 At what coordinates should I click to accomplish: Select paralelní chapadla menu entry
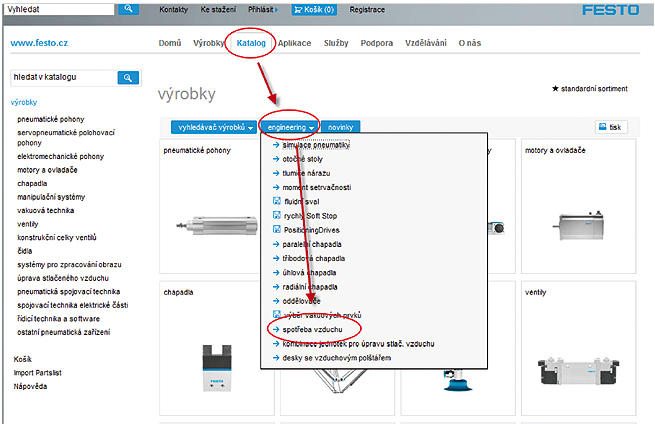307,244
